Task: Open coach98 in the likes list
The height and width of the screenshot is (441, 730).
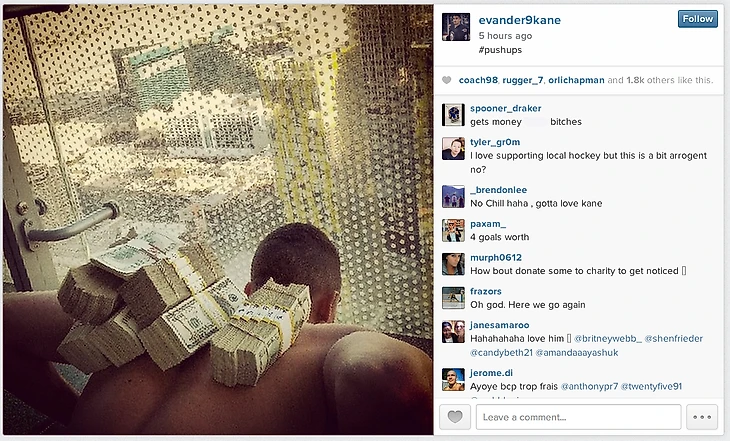Action: coord(478,80)
